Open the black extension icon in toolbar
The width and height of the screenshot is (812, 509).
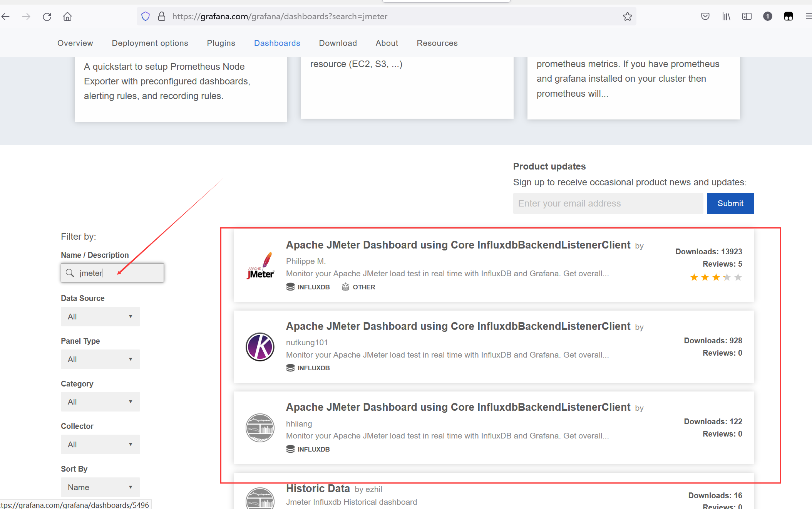coord(789,16)
